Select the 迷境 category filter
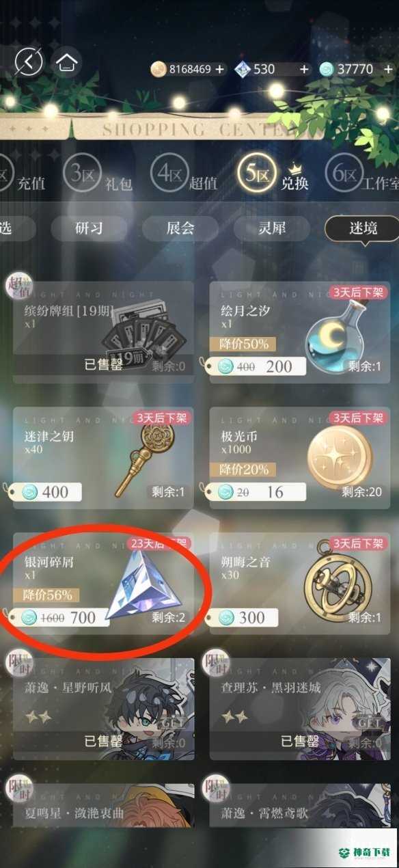The height and width of the screenshot is (868, 399). point(361,228)
